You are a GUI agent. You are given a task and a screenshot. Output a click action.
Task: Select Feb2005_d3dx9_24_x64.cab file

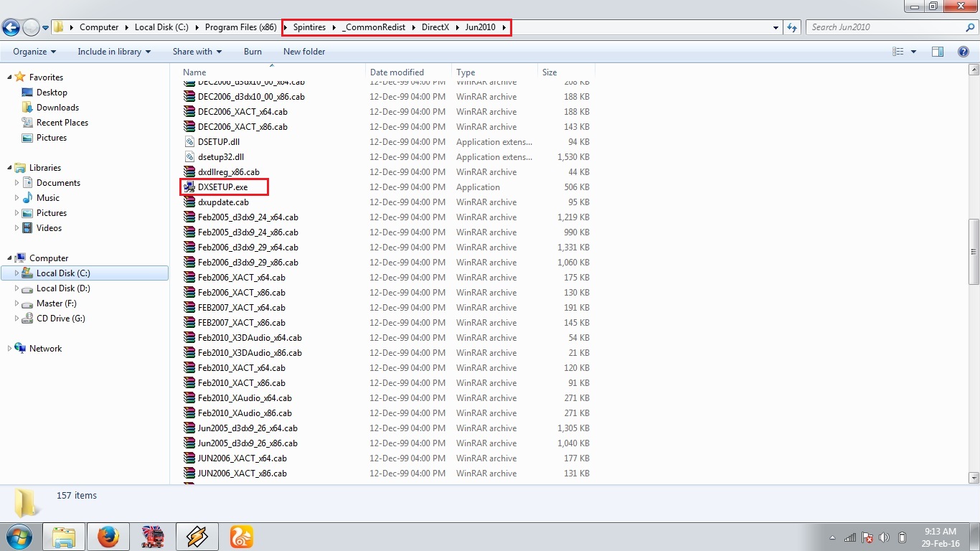(x=248, y=217)
